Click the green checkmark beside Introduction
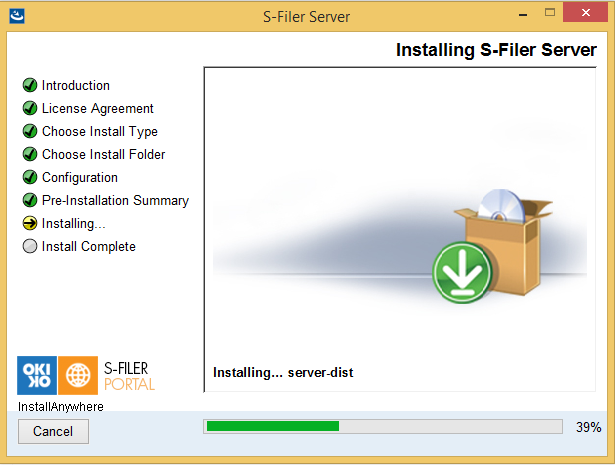 tap(30, 85)
